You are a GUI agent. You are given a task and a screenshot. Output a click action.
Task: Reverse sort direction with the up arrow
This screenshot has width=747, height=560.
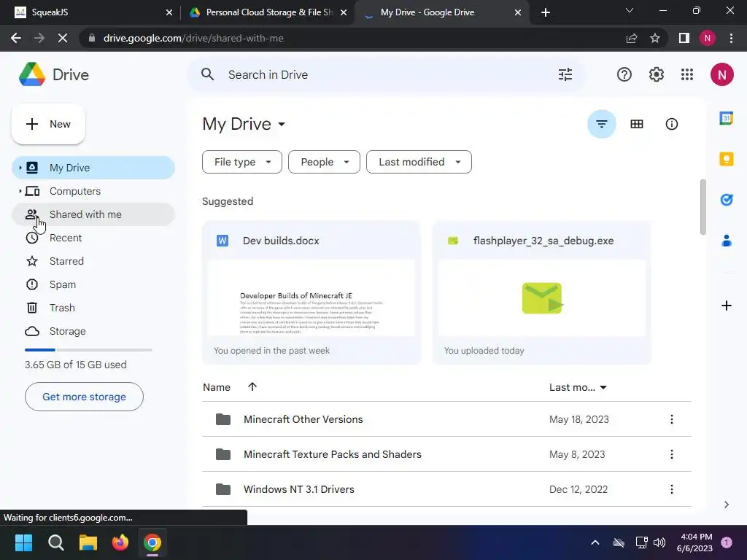pos(252,386)
